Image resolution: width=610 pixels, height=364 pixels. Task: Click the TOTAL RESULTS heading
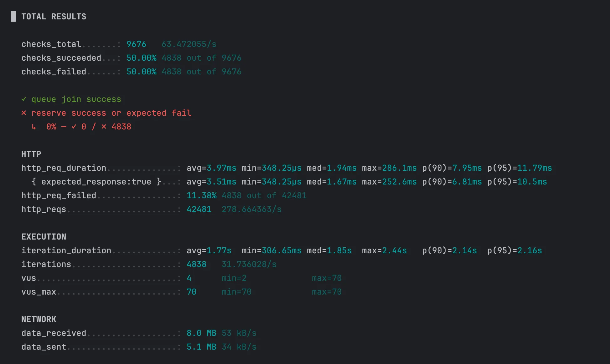point(54,17)
